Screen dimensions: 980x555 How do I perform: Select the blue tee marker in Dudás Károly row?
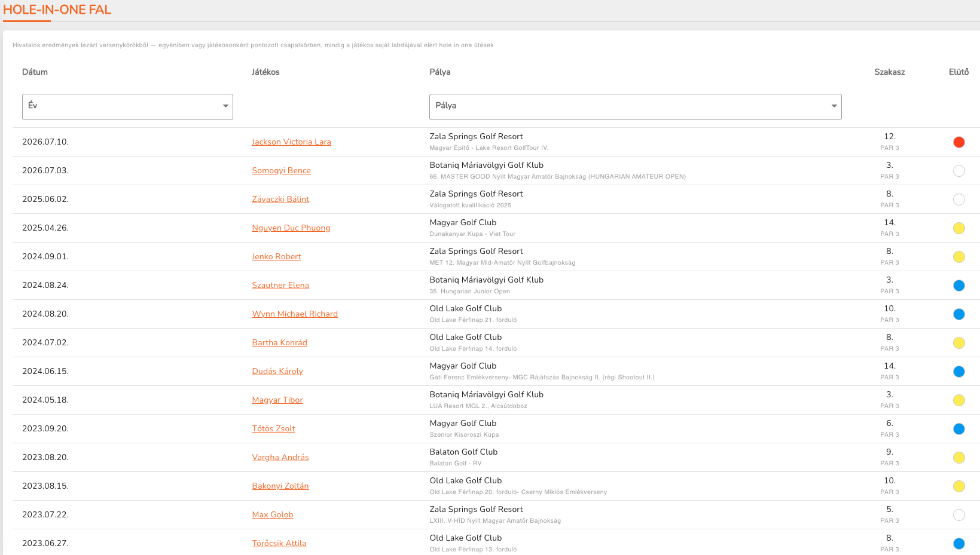(958, 372)
